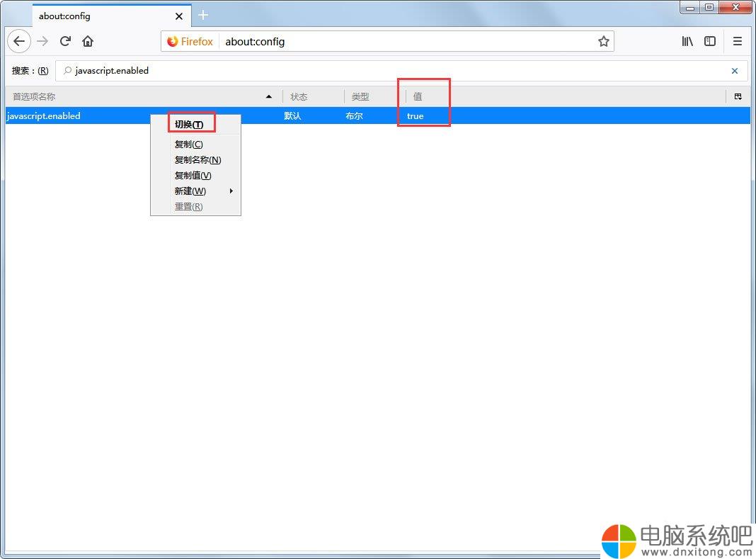Screen dimensions: 756x559
Task: Maximize the Firefox window
Action: click(x=709, y=7)
